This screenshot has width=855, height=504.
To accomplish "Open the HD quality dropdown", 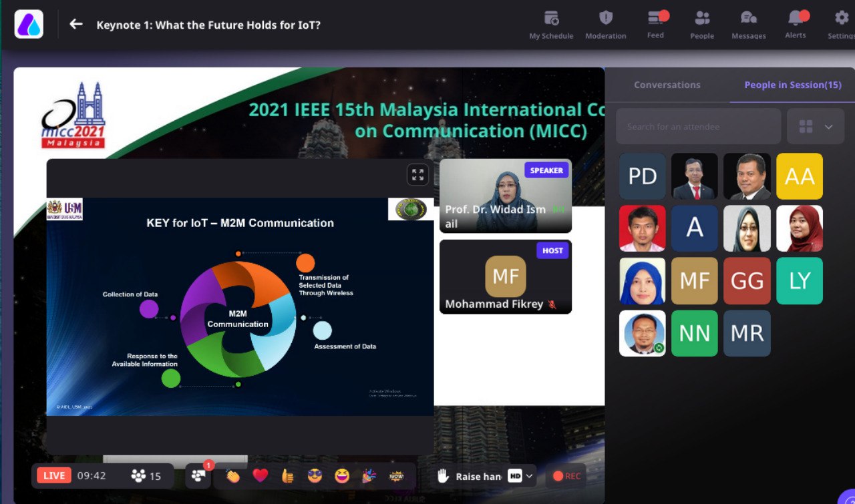I will tap(521, 476).
